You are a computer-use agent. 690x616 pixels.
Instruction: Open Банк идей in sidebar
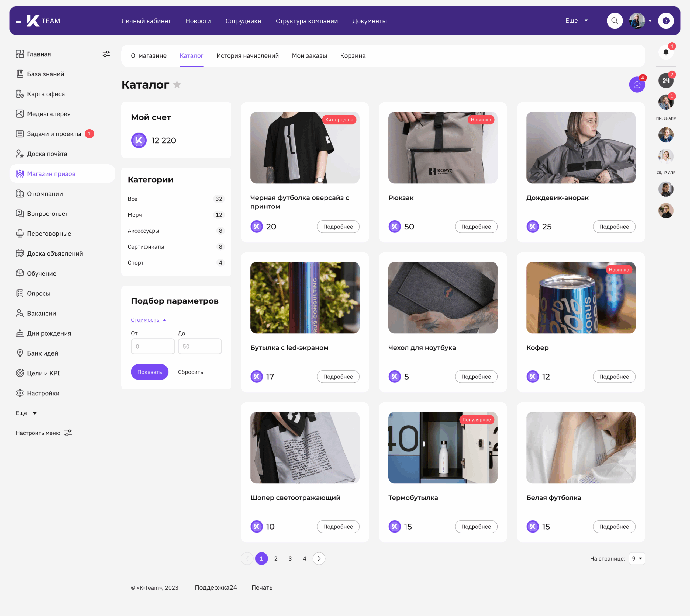42,353
